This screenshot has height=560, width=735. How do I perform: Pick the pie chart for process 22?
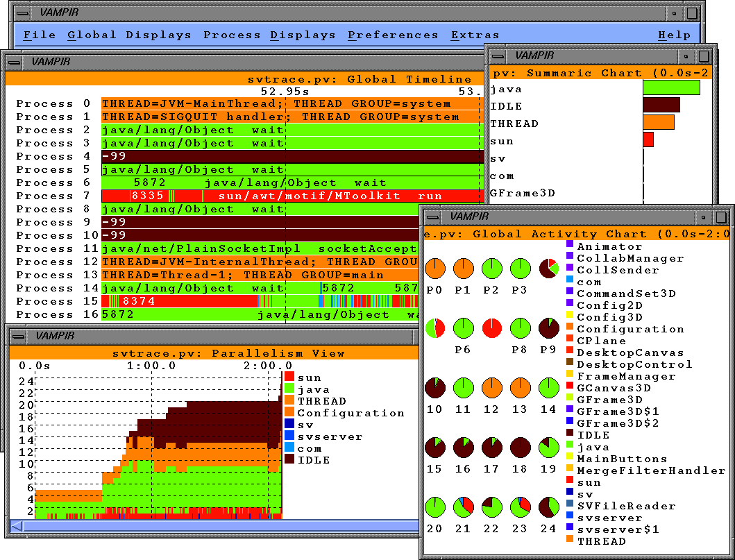tap(491, 507)
